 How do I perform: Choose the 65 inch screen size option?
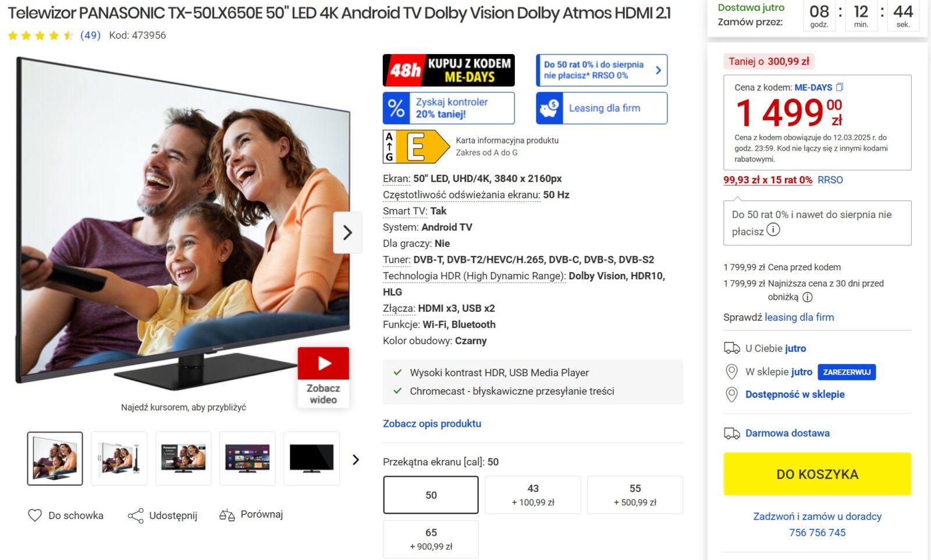(x=431, y=539)
